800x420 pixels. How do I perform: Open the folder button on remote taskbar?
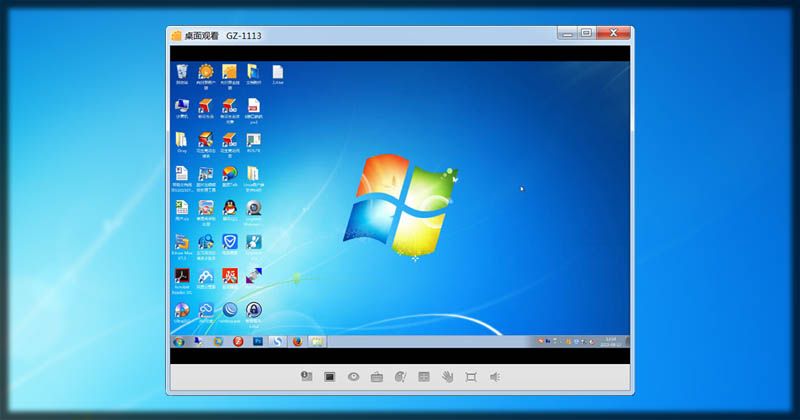pos(317,341)
